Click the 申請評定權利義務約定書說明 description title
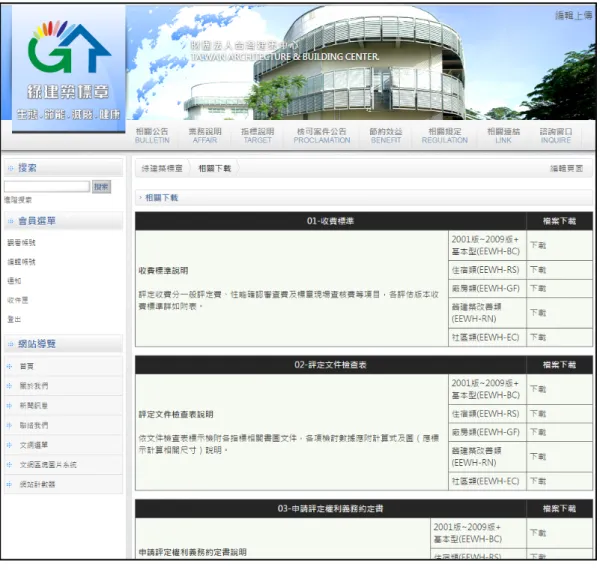 [192, 552]
